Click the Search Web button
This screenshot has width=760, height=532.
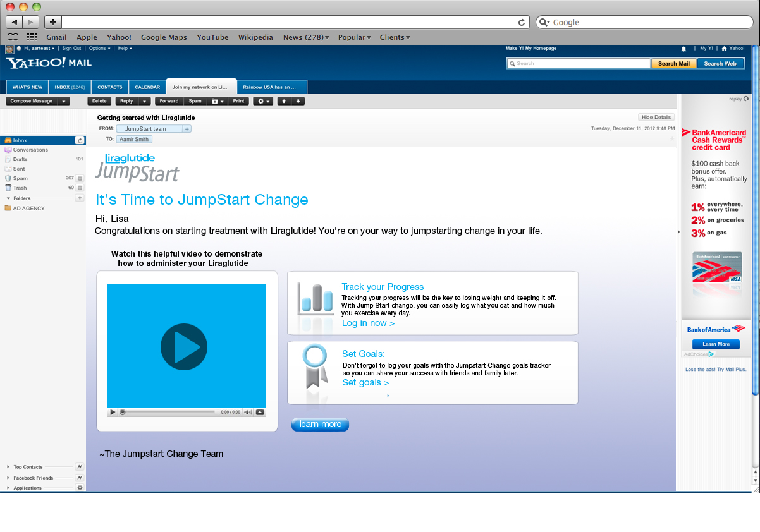(720, 64)
